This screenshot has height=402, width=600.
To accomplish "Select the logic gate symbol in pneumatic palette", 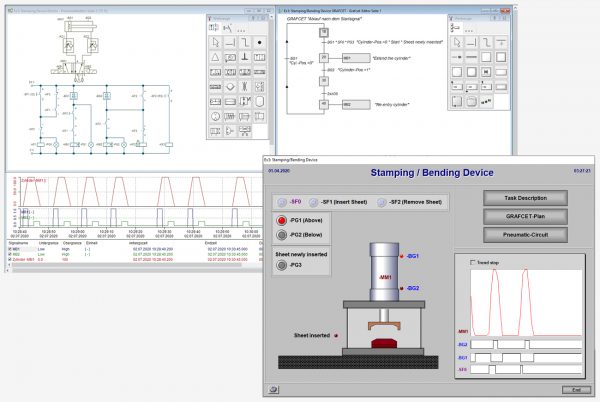I will point(230,131).
